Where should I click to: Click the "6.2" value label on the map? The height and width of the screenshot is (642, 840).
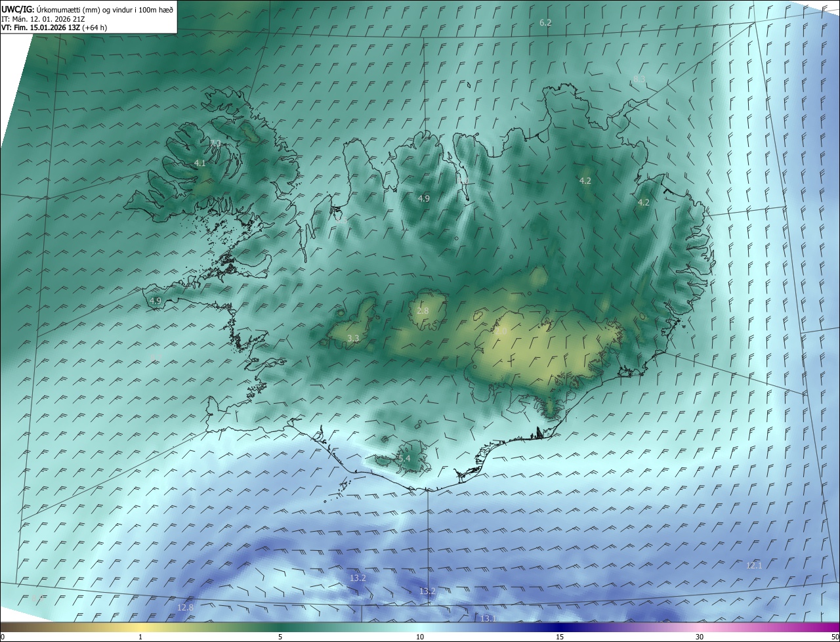point(545,23)
